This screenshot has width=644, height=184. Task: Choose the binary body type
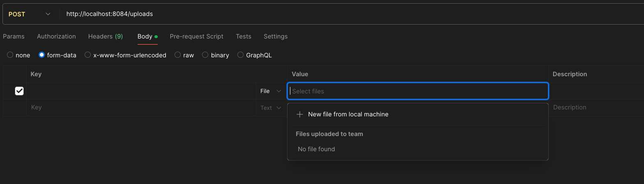pos(205,55)
